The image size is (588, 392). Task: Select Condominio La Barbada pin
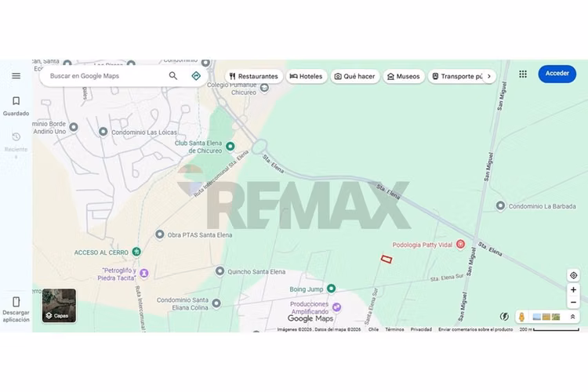500,205
